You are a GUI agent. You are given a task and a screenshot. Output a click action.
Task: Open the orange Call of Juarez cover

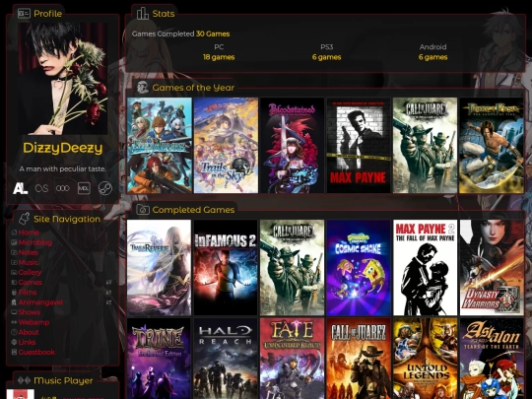[x=359, y=359]
